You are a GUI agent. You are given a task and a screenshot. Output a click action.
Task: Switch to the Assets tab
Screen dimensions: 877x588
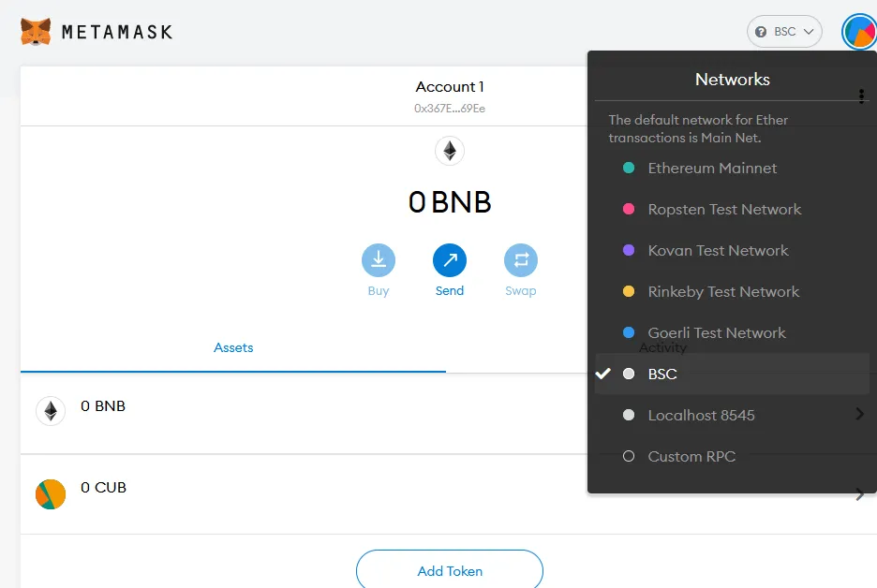click(233, 347)
